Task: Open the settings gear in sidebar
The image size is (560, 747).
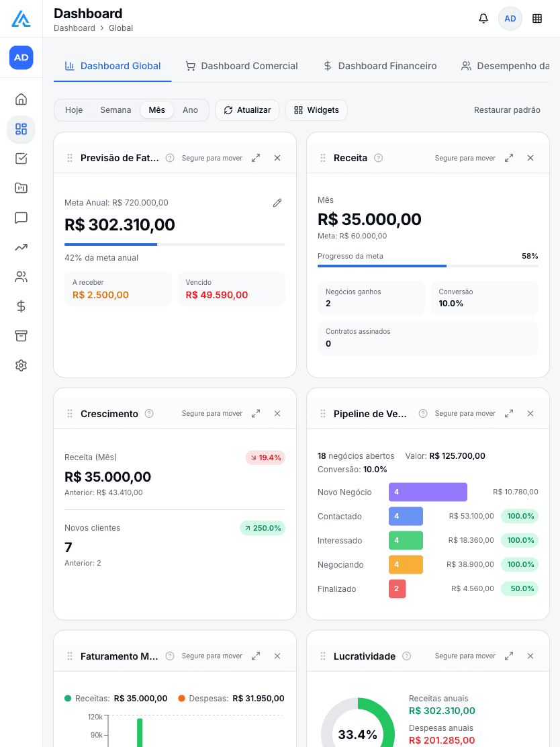Action: pos(21,365)
